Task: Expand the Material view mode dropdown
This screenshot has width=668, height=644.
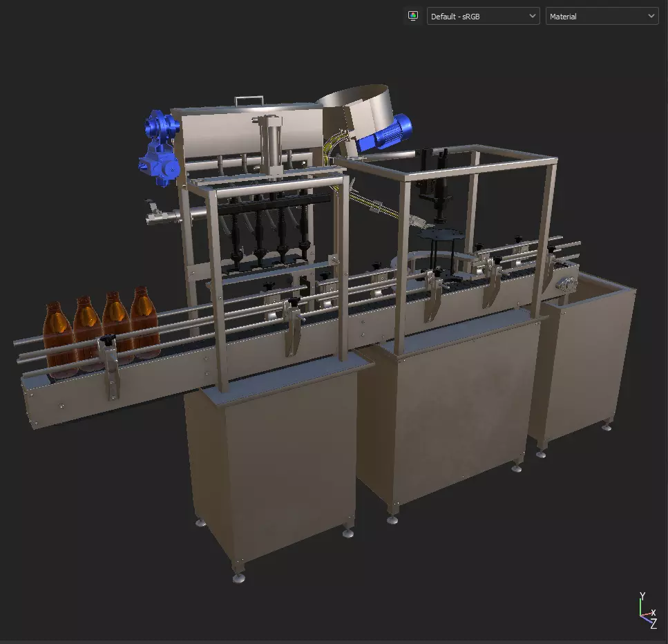Action: pos(602,16)
